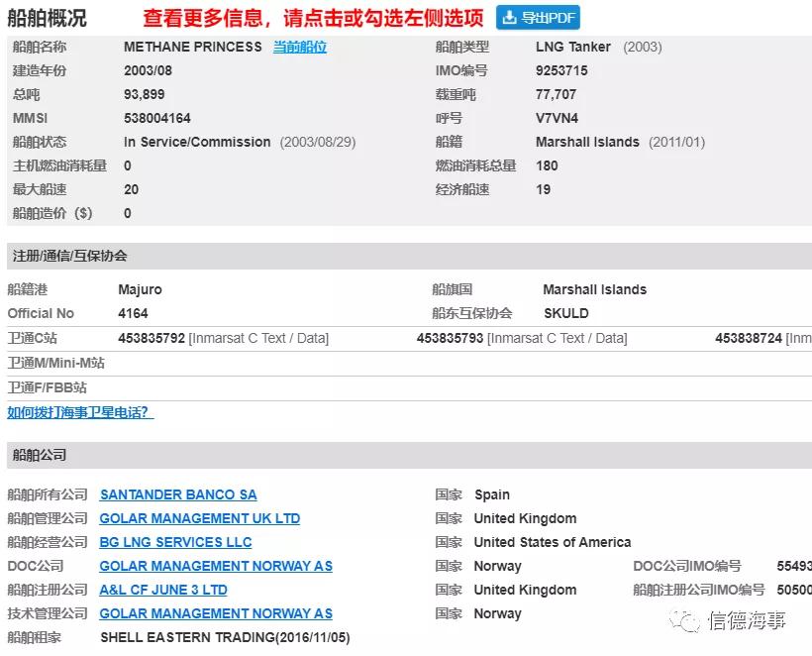Select 船籍 flag value Marshall Islands

[587, 142]
